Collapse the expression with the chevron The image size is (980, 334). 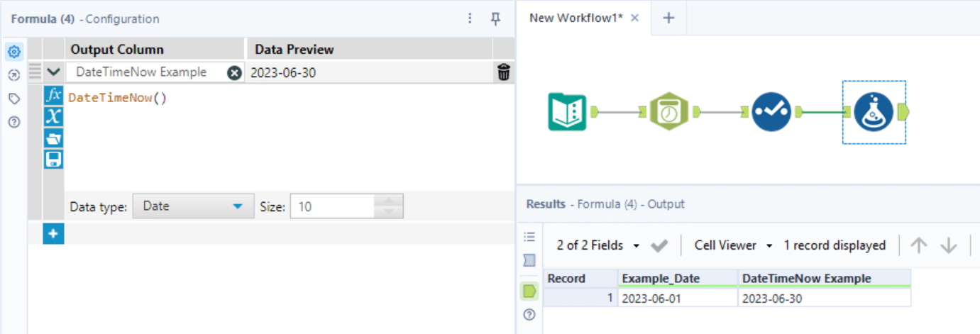click(x=53, y=72)
